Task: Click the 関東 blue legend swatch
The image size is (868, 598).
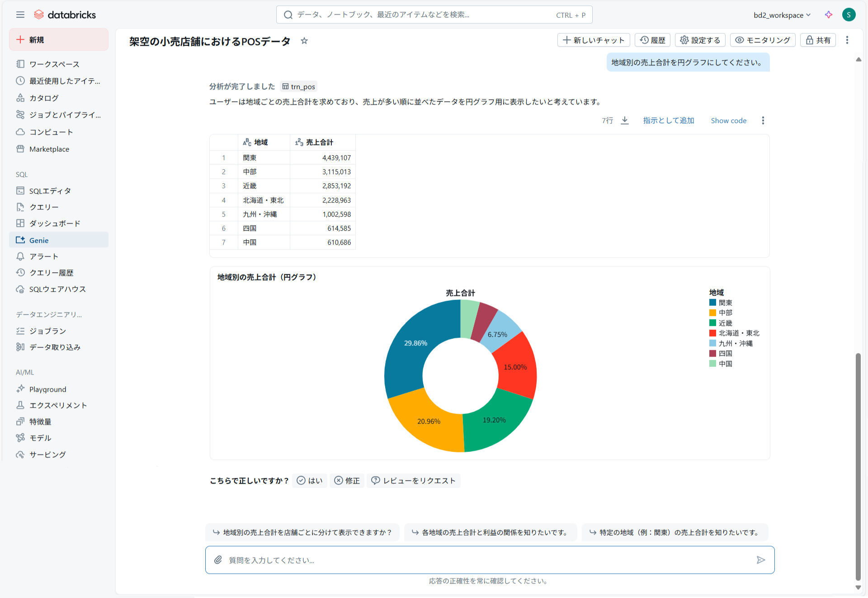Action: (x=712, y=303)
